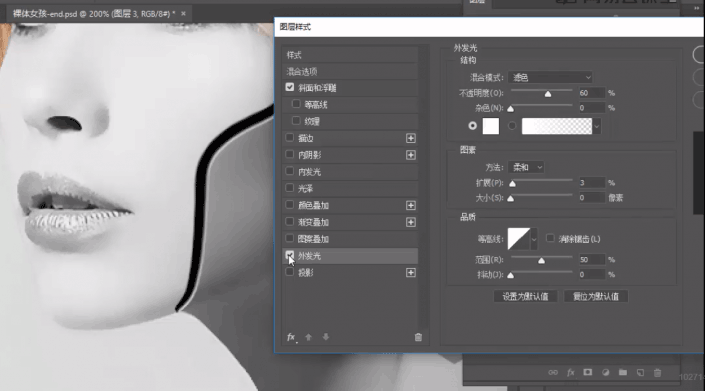The height and width of the screenshot is (391, 705).
Task: Enable the Inner Glow checkbox
Action: click(x=290, y=171)
